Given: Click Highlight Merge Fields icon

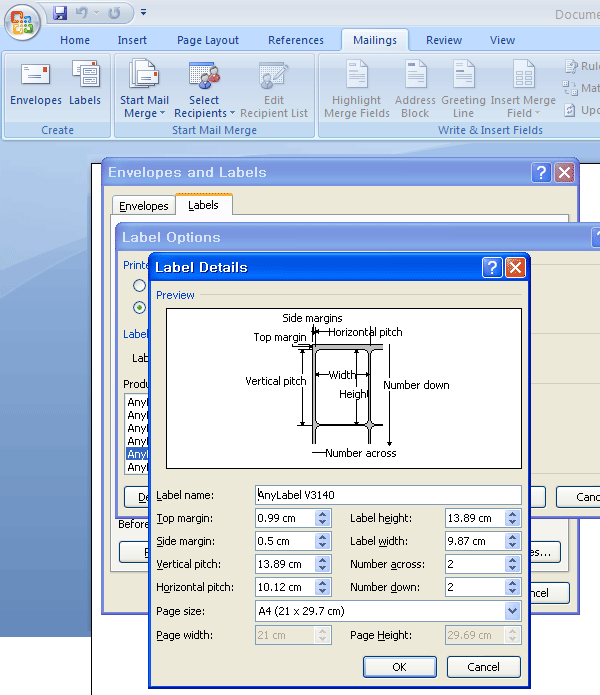Looking at the screenshot, I should tap(357, 74).
